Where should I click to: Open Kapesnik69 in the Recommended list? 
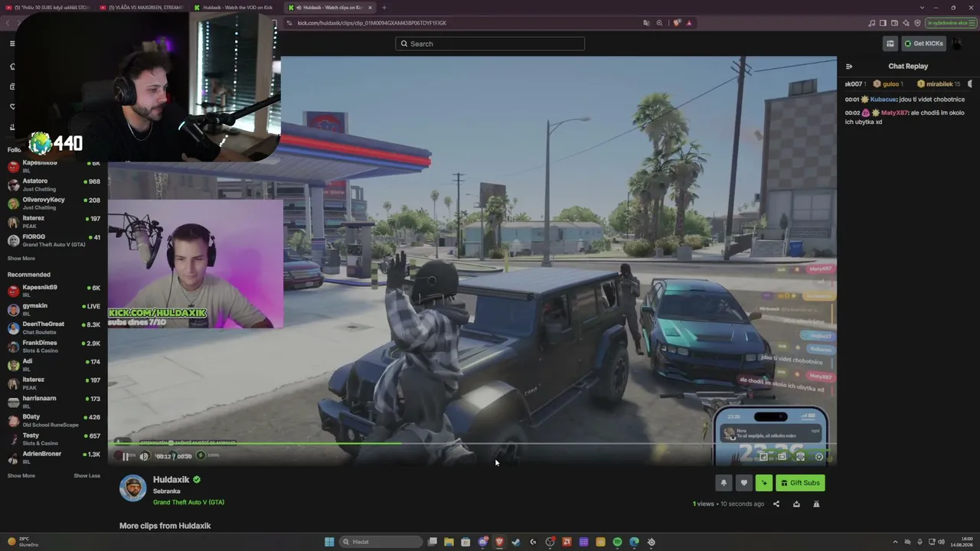(x=54, y=291)
